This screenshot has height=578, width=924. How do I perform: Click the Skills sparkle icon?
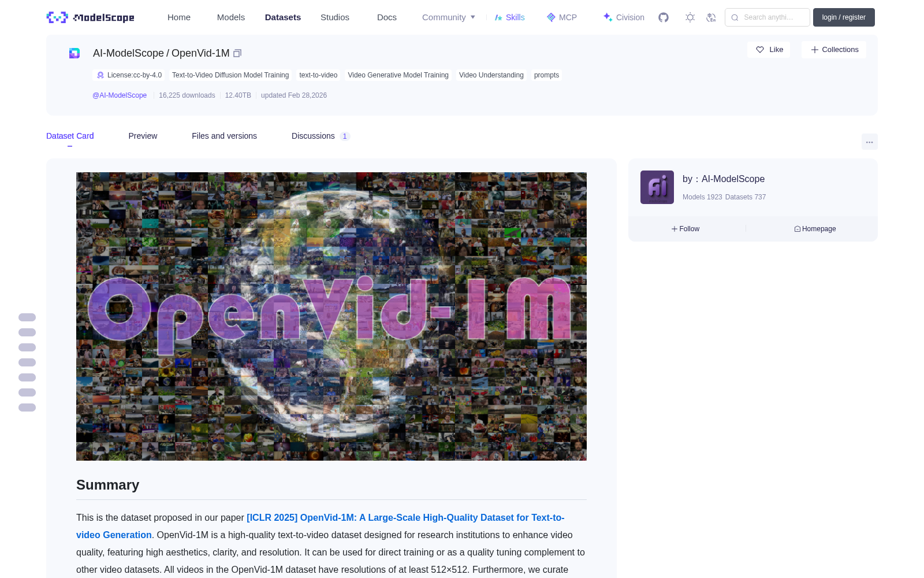pyautogui.click(x=498, y=17)
